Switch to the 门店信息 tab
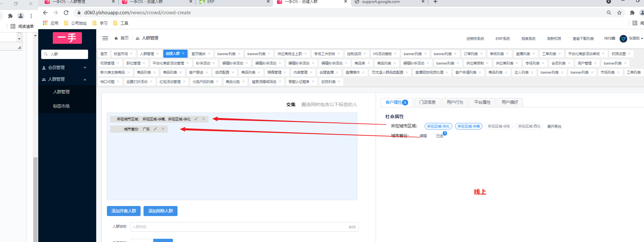This screenshot has width=644, height=242. (427, 103)
